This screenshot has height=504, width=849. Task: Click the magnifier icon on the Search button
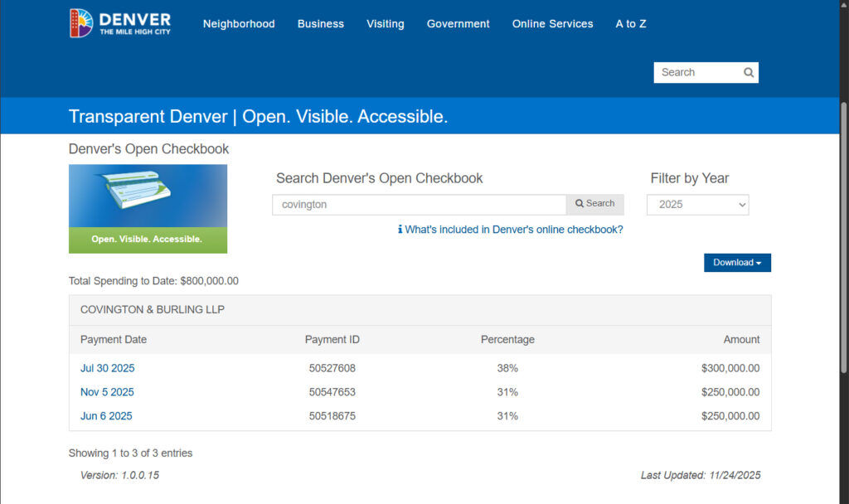[578, 203]
